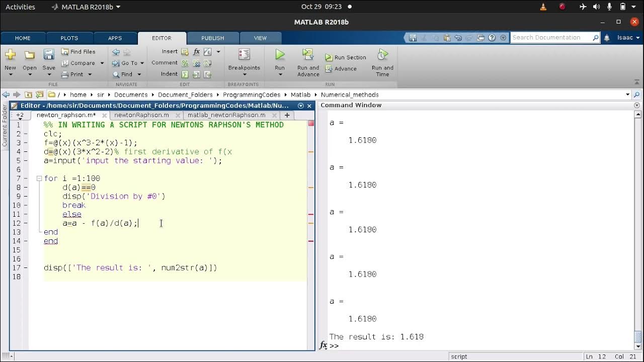Switch to the HOME tab
The image size is (644, 362).
tap(23, 38)
